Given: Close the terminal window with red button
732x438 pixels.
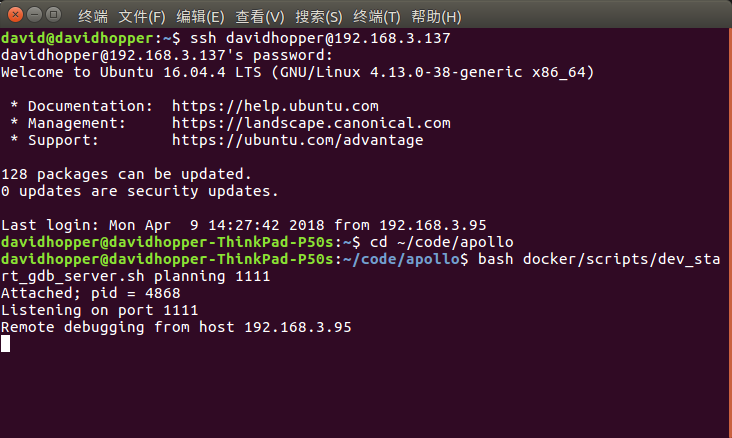Looking at the screenshot, I should [15, 15].
